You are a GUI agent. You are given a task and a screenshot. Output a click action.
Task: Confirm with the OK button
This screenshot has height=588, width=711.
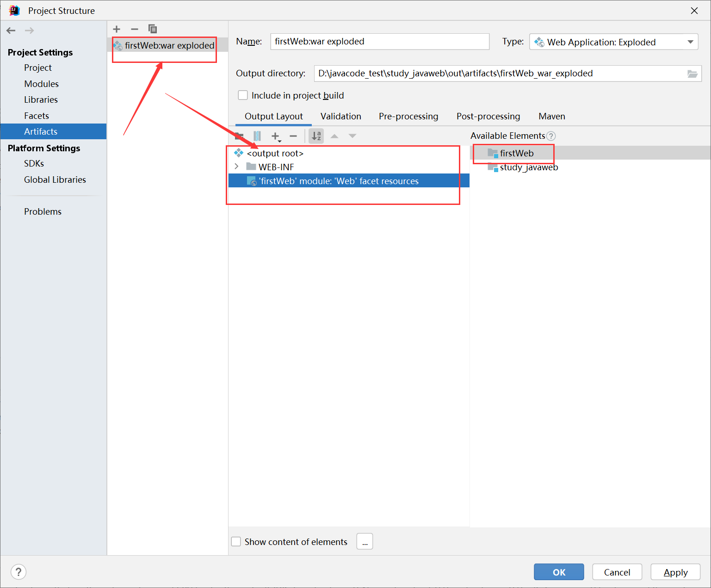coord(559,572)
